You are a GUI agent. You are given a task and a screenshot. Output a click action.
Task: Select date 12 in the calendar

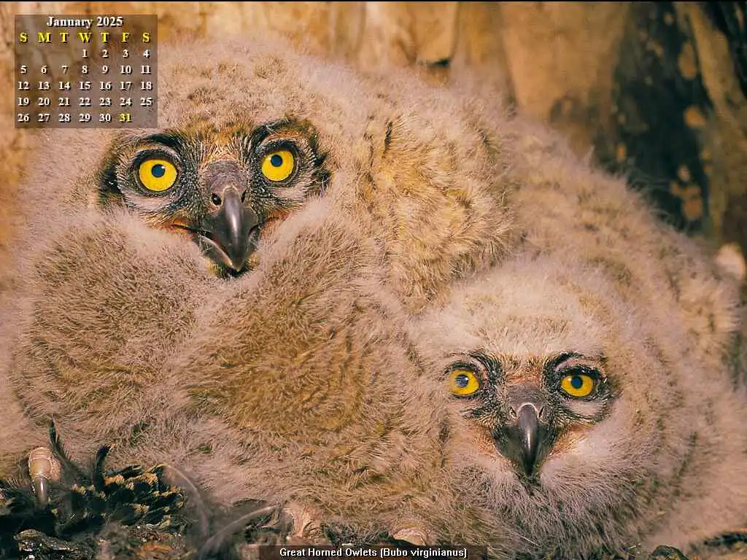[x=23, y=86]
